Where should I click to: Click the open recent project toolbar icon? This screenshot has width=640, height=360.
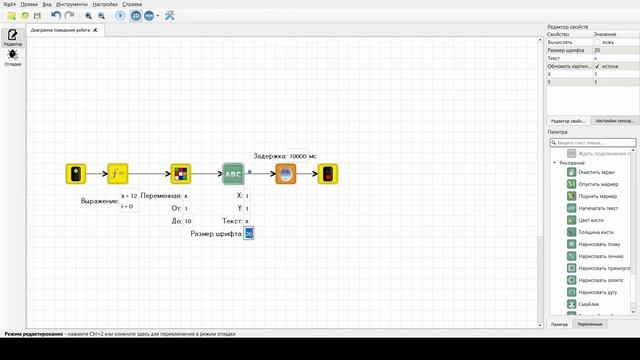click(24, 16)
